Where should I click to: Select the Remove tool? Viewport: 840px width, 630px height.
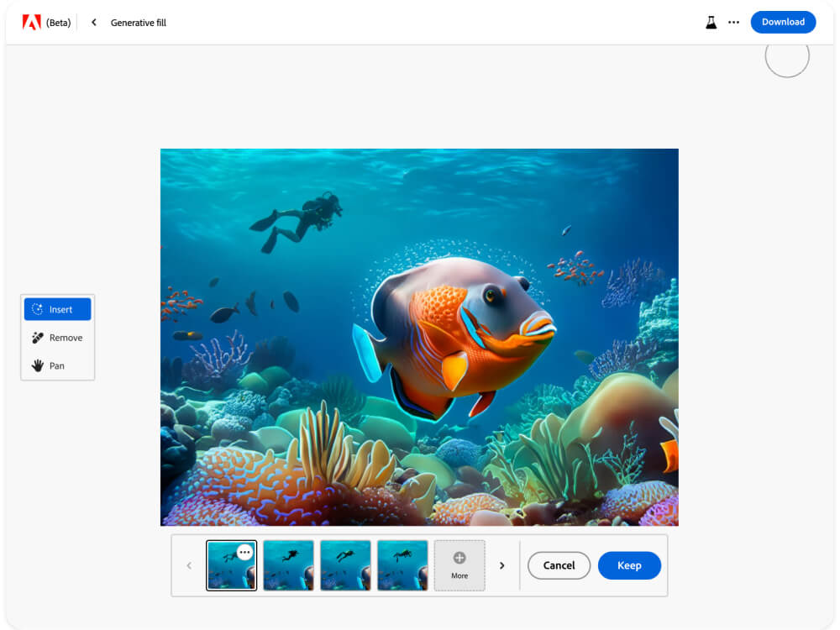coord(57,338)
